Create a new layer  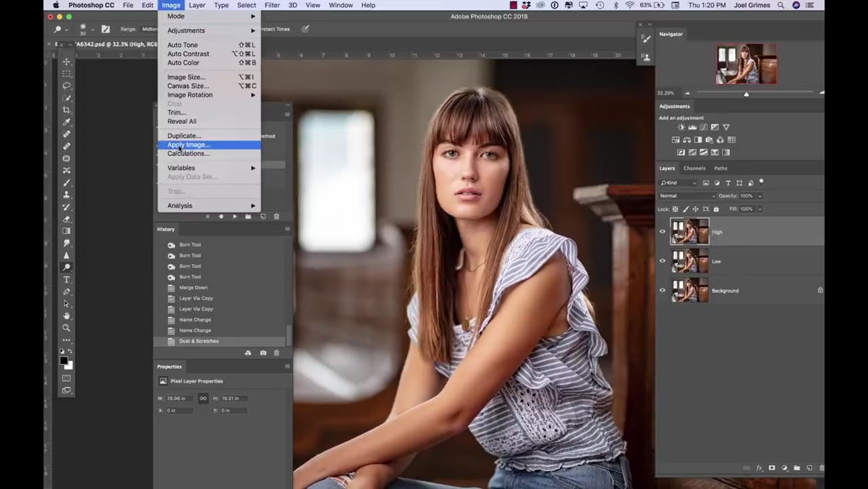click(x=809, y=468)
